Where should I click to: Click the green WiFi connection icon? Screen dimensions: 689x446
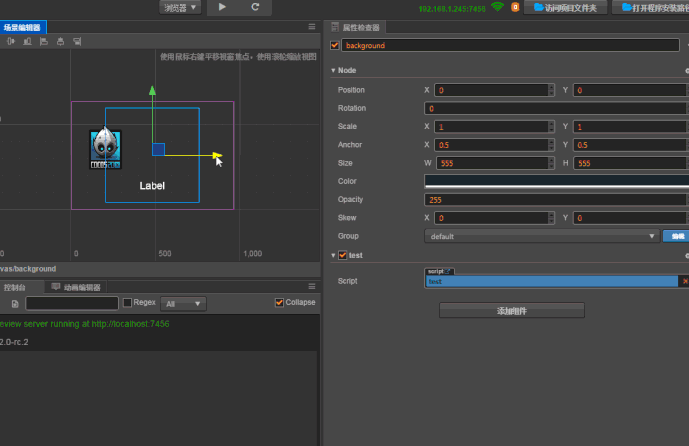(497, 7)
